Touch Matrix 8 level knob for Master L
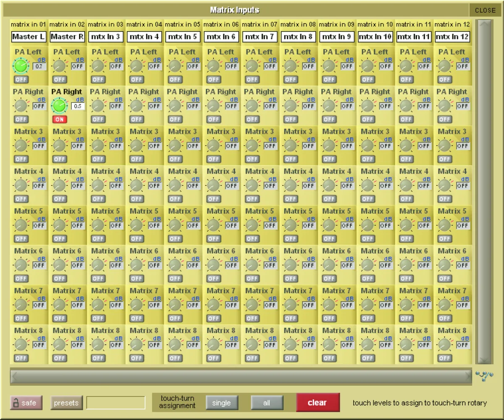 [x=20, y=344]
